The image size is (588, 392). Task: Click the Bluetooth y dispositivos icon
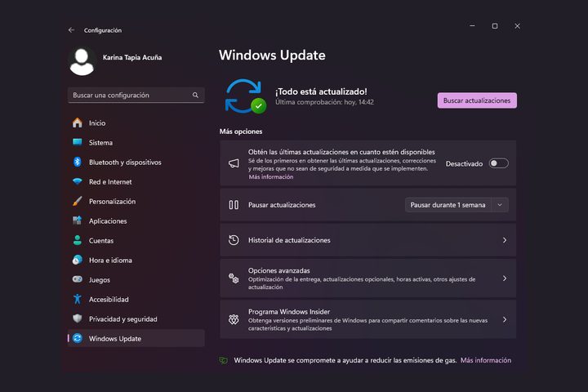tap(77, 163)
